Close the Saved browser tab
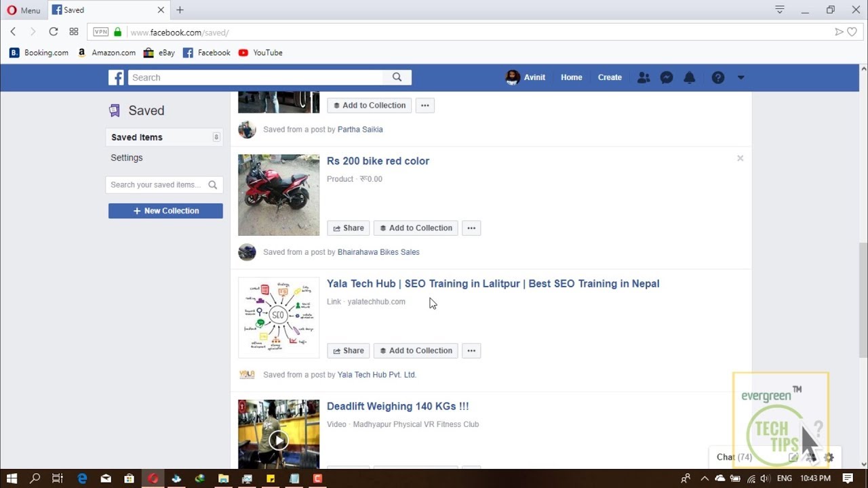The width and height of the screenshot is (868, 488). (161, 10)
